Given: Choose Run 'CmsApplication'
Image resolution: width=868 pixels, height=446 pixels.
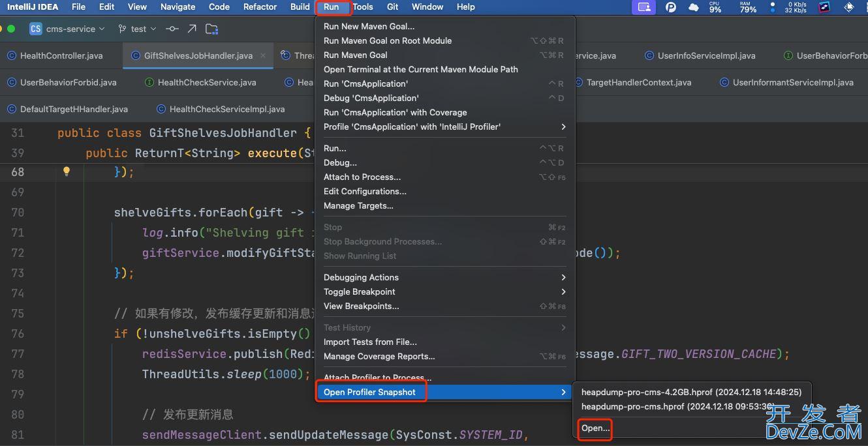Looking at the screenshot, I should (x=445, y=83).
